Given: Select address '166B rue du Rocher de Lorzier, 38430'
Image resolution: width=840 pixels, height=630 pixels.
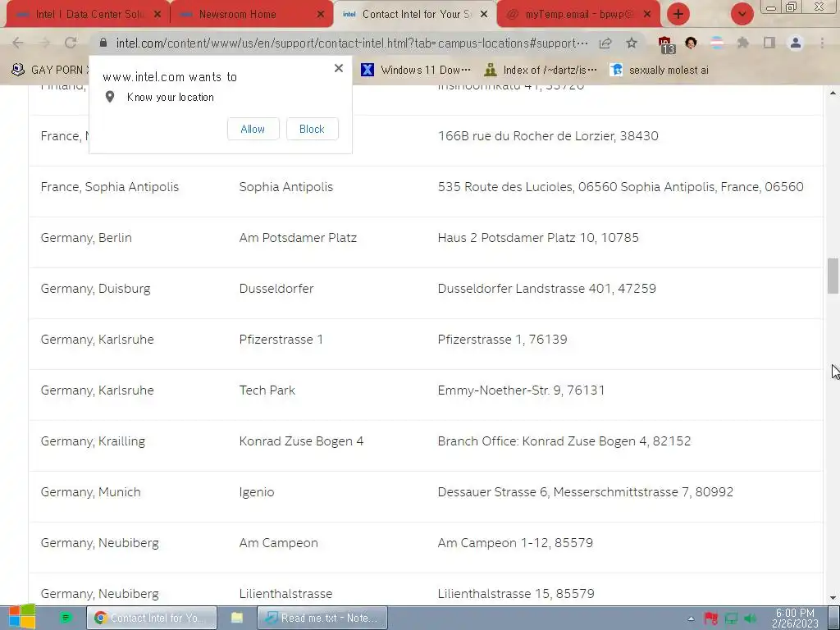Looking at the screenshot, I should (548, 136).
